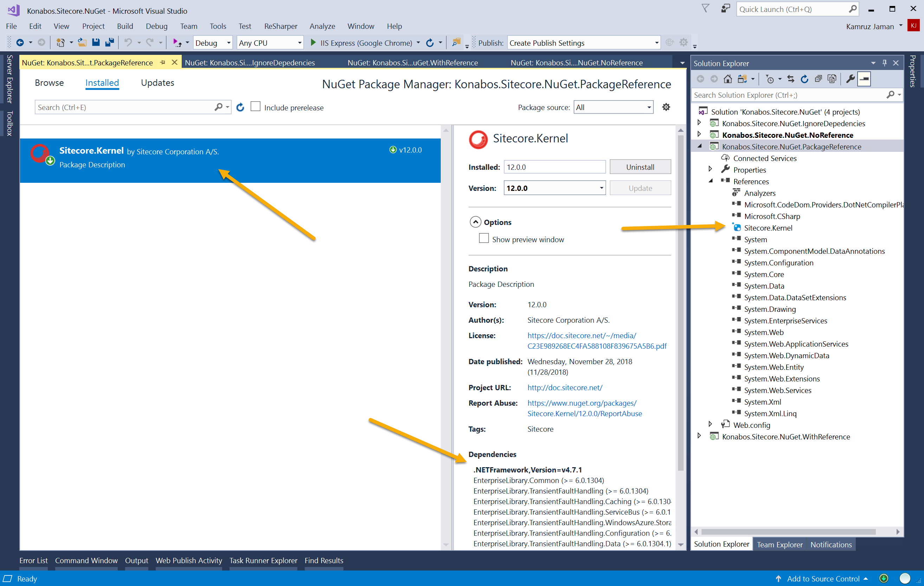The image size is (924, 586).
Task: Open the Project URL doc.sitecore.net link
Action: click(565, 388)
